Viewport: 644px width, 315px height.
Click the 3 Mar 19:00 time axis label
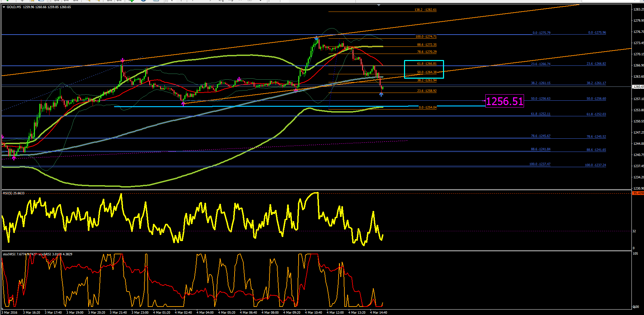(75, 313)
